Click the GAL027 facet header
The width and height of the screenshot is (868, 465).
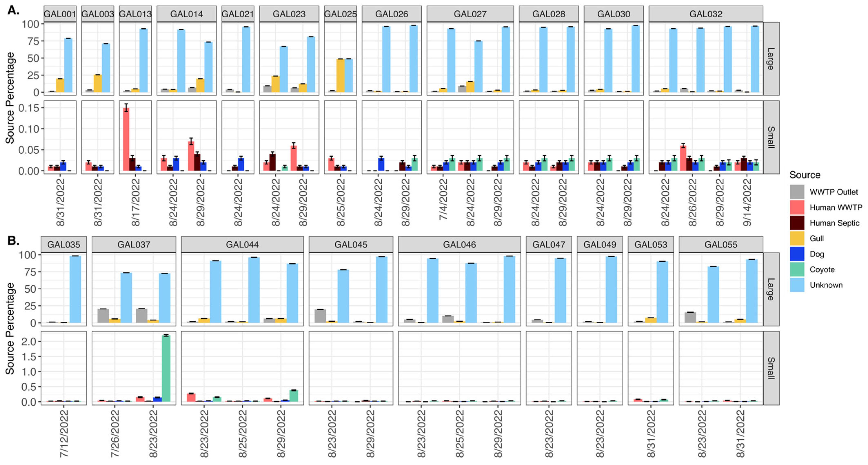tap(470, 14)
